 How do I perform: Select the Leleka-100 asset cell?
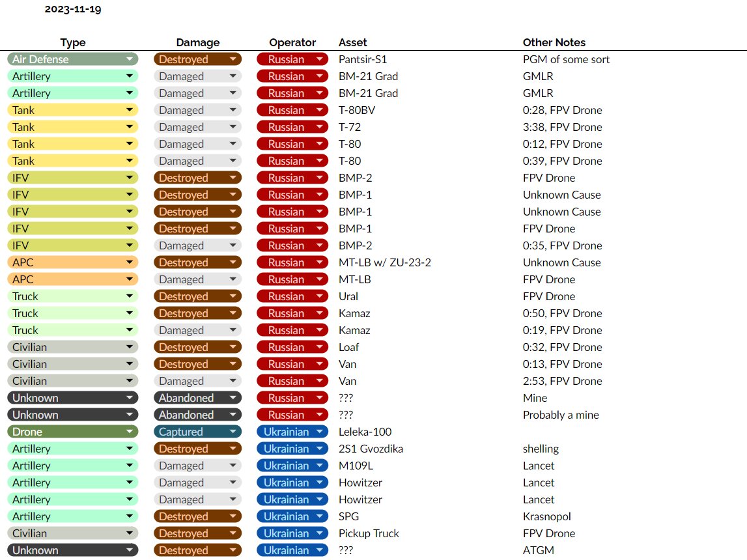[365, 432]
